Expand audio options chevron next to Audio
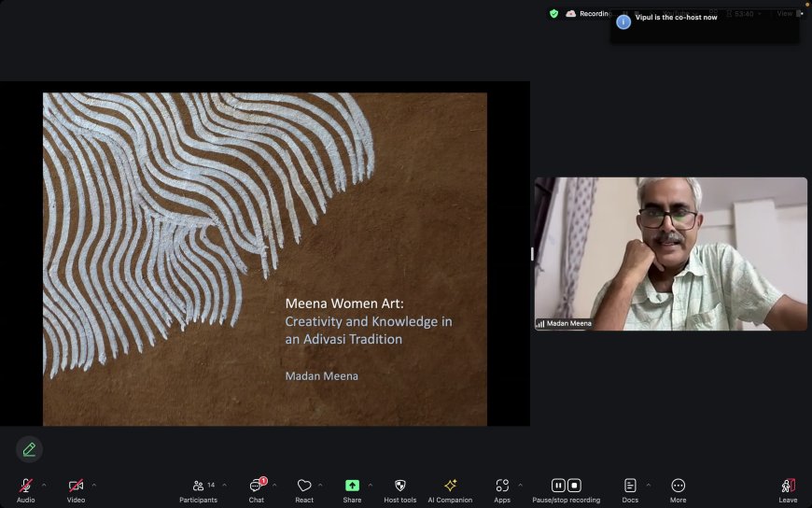Image resolution: width=812 pixels, height=508 pixels. (44, 486)
